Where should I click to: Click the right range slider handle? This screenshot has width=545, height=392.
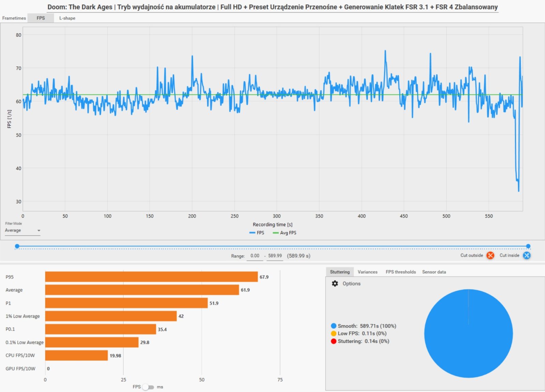click(x=528, y=246)
